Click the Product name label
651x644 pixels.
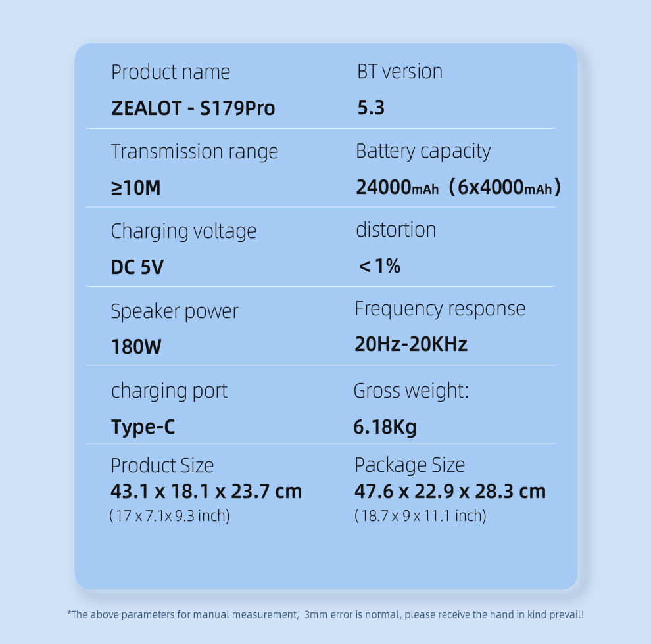point(170,73)
